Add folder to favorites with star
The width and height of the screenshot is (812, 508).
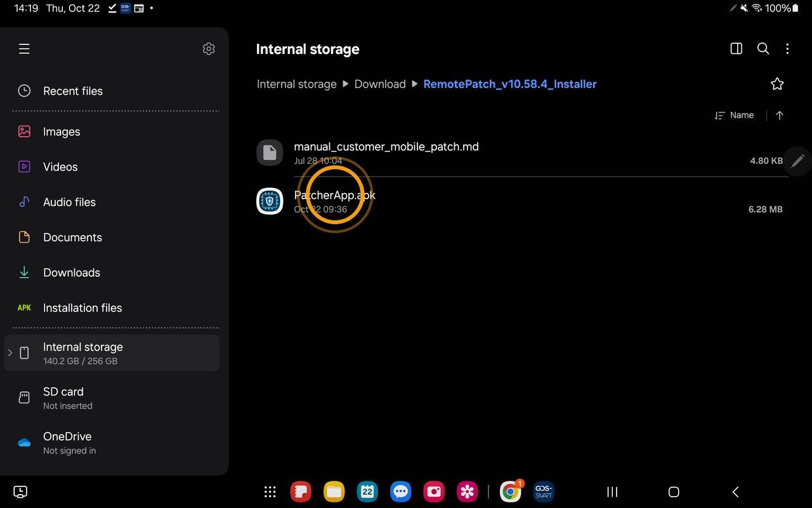(x=777, y=84)
